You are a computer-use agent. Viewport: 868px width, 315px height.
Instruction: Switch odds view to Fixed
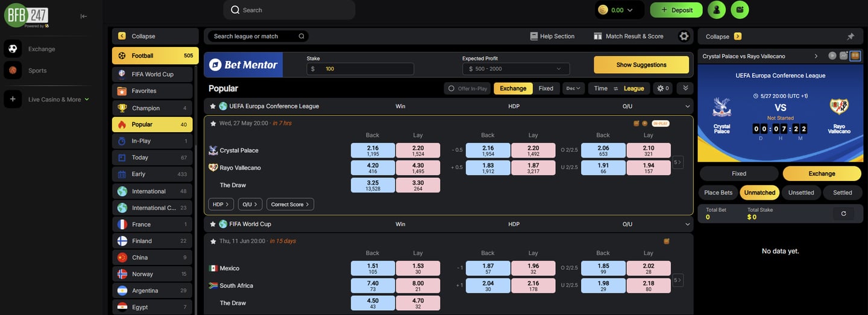tap(546, 88)
